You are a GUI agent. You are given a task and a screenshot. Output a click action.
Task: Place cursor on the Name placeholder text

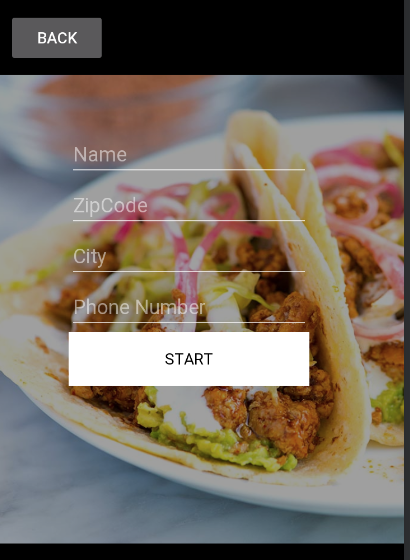[x=100, y=155]
